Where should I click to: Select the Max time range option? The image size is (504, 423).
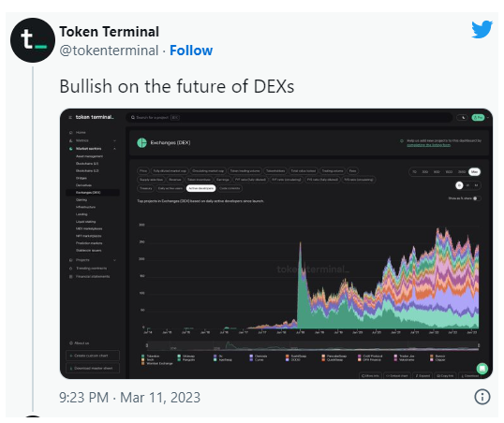(474, 172)
